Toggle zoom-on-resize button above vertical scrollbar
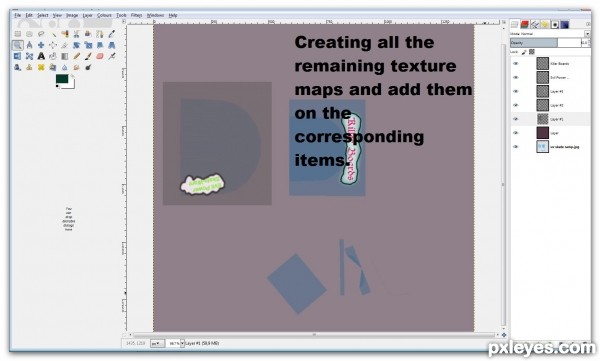The height and width of the screenshot is (361, 600). click(x=504, y=22)
